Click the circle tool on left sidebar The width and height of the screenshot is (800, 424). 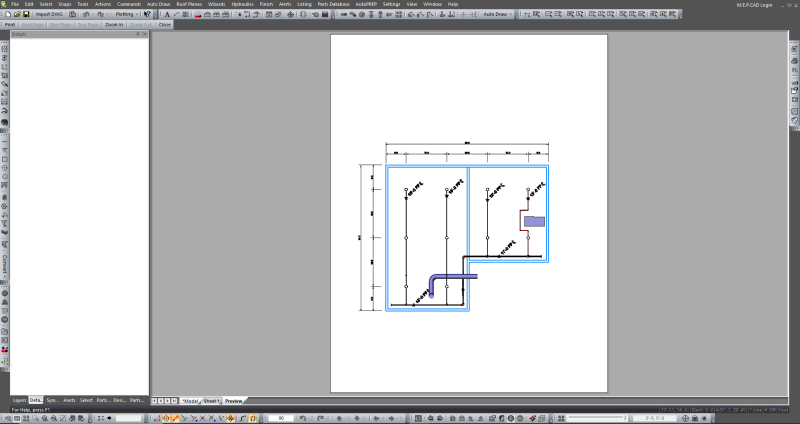[5, 168]
